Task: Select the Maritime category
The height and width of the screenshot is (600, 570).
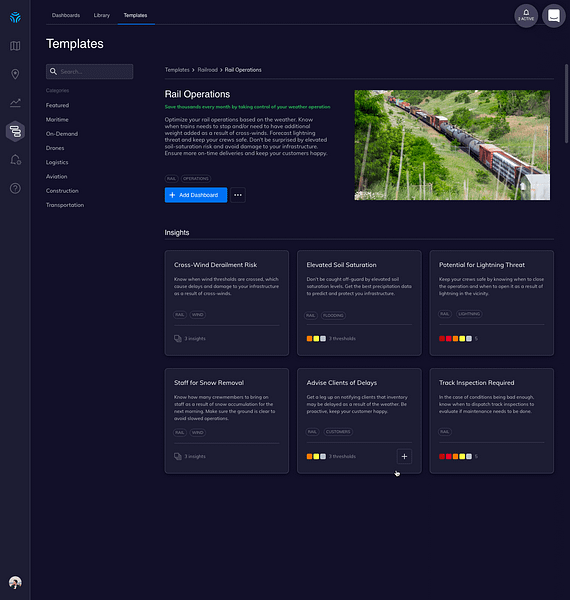Action: pos(57,119)
